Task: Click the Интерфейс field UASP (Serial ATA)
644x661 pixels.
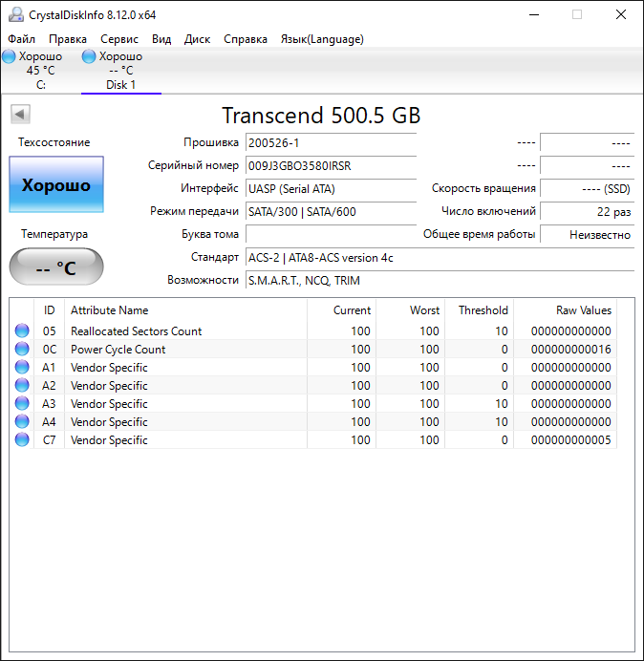Action: tap(331, 188)
